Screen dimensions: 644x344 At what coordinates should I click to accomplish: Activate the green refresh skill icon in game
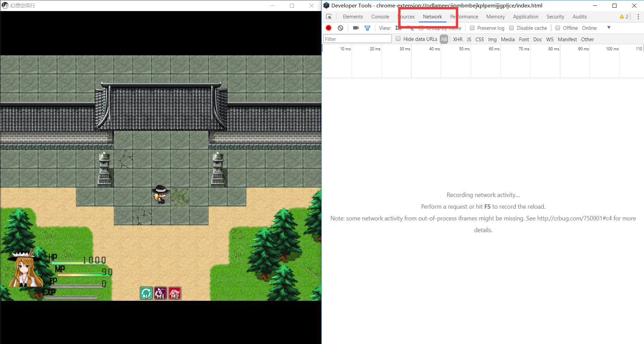146,293
